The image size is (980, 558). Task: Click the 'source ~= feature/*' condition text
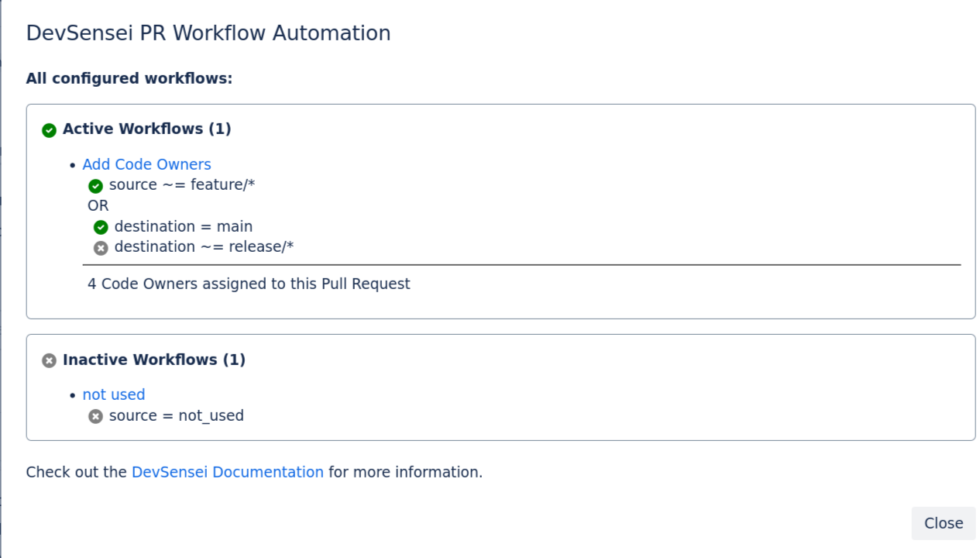[182, 185]
